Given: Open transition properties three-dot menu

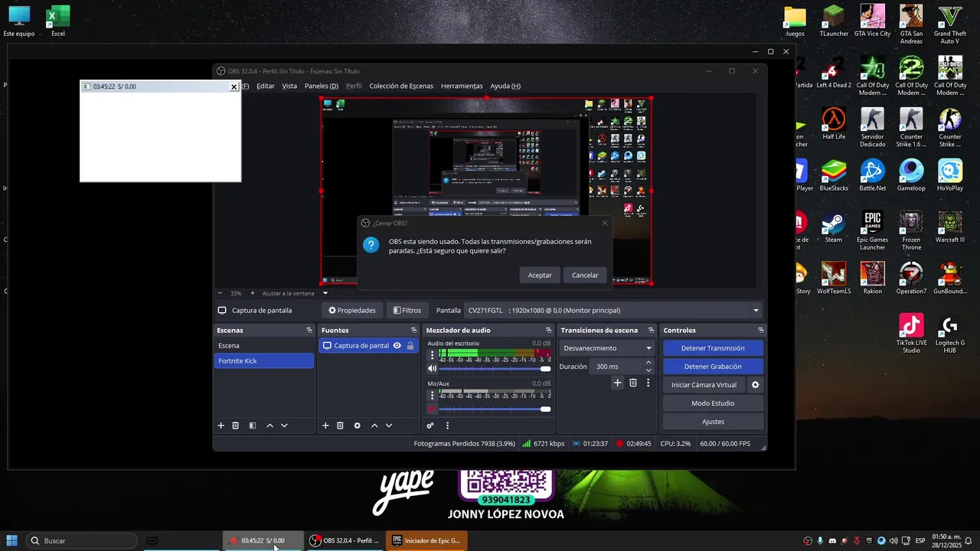Looking at the screenshot, I should (648, 383).
